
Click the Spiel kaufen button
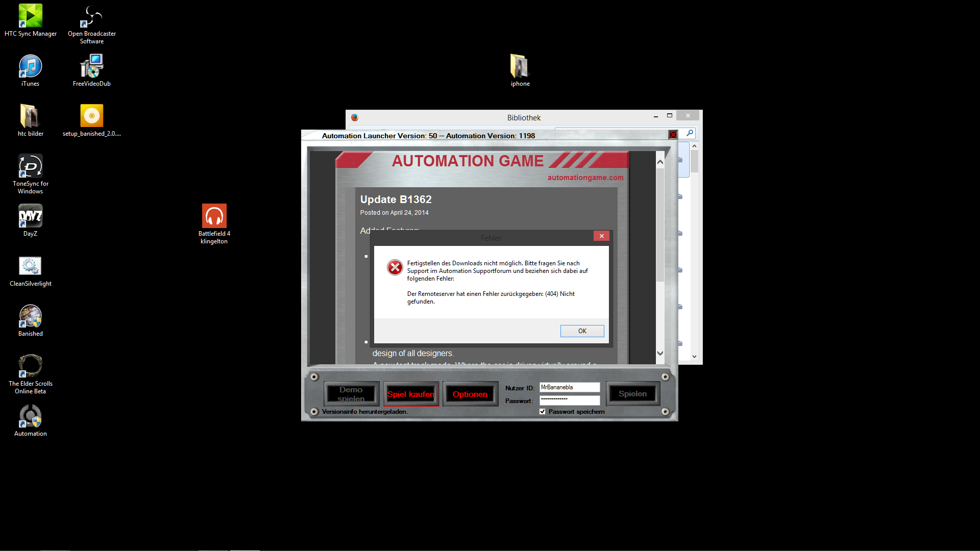[411, 394]
